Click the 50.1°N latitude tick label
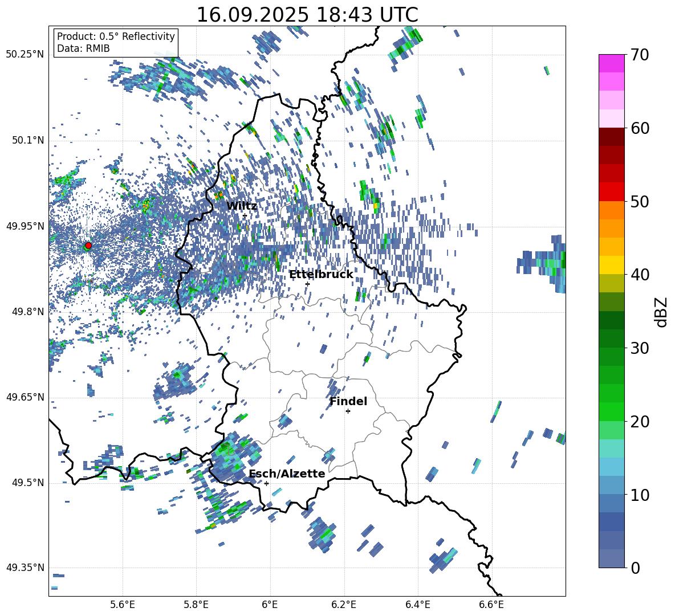Image resolution: width=675 pixels, height=616 pixels. click(x=29, y=140)
